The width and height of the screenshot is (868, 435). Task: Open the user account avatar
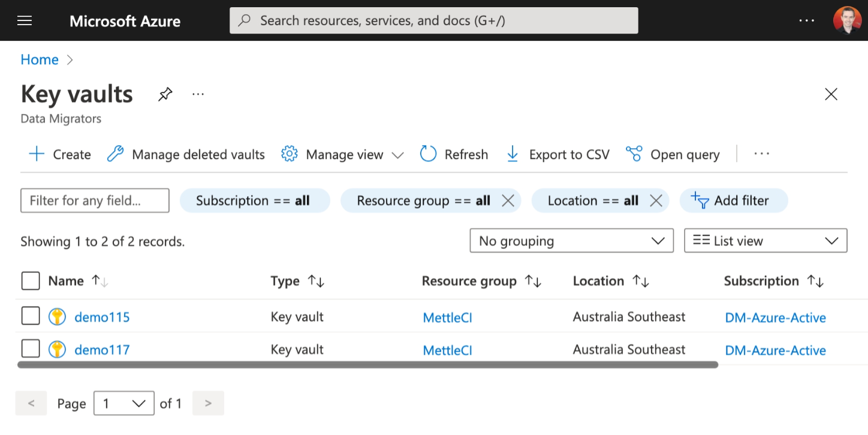[x=847, y=21]
